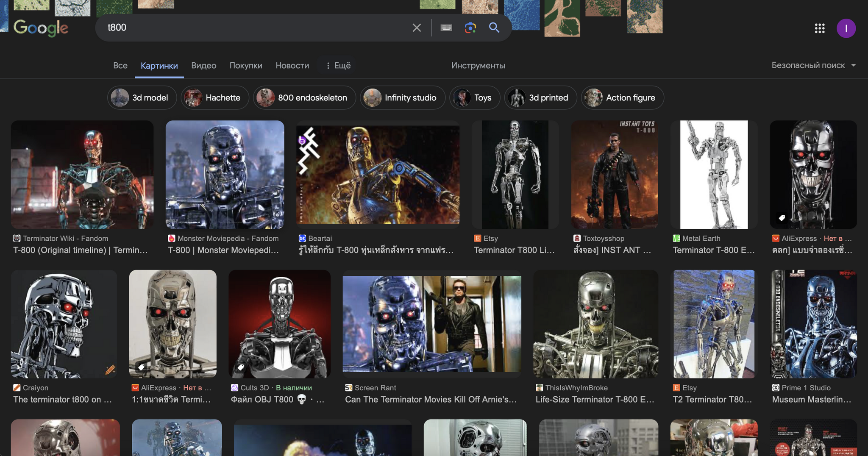Select the 3d model filter chip
The width and height of the screenshot is (868, 456).
[142, 98]
